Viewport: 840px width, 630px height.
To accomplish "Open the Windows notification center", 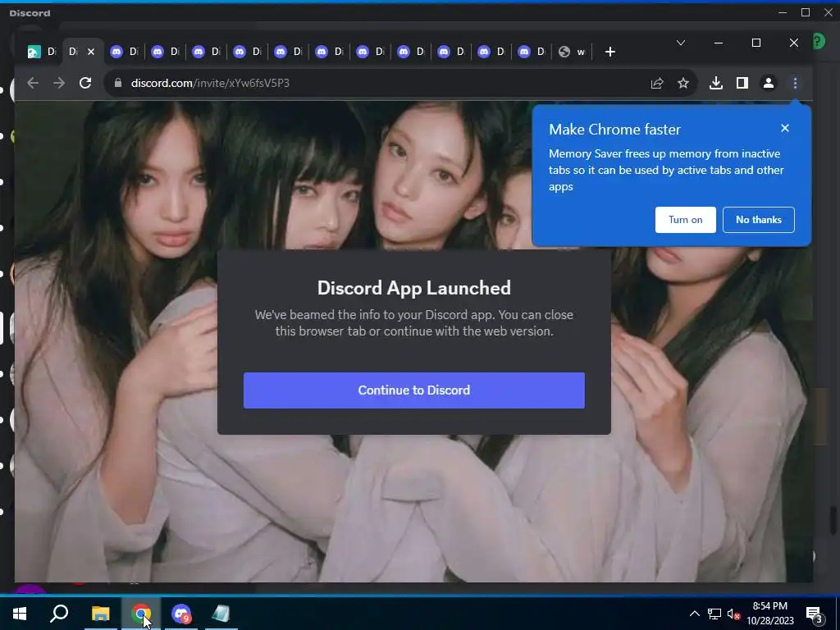I will tap(815, 614).
